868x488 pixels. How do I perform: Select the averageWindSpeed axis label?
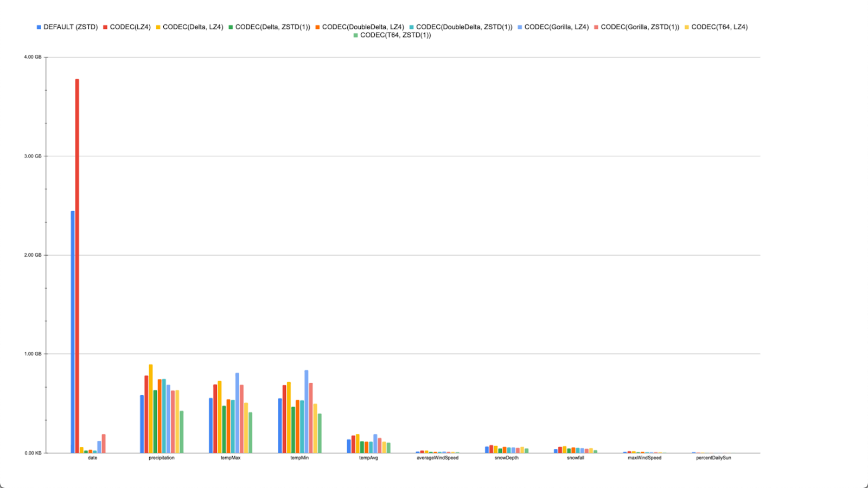pyautogui.click(x=437, y=458)
